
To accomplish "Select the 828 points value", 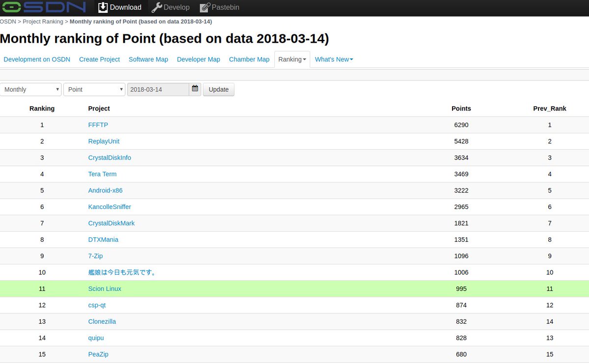I will [x=461, y=338].
